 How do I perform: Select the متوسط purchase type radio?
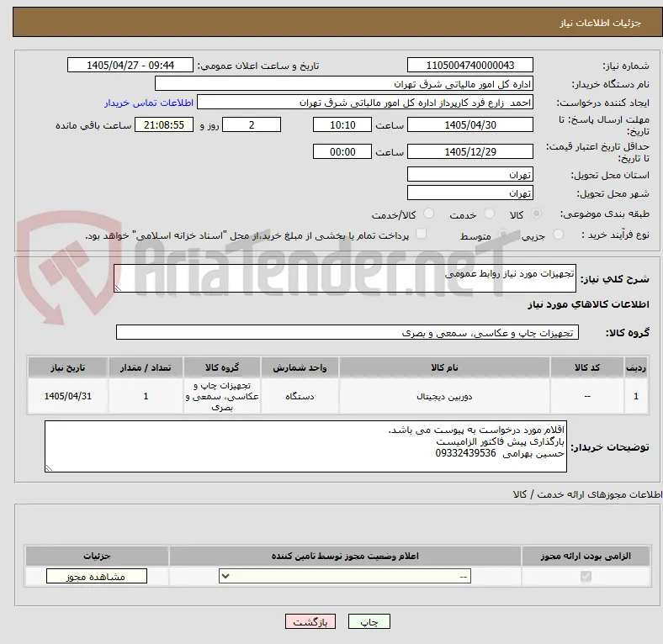tap(503, 235)
